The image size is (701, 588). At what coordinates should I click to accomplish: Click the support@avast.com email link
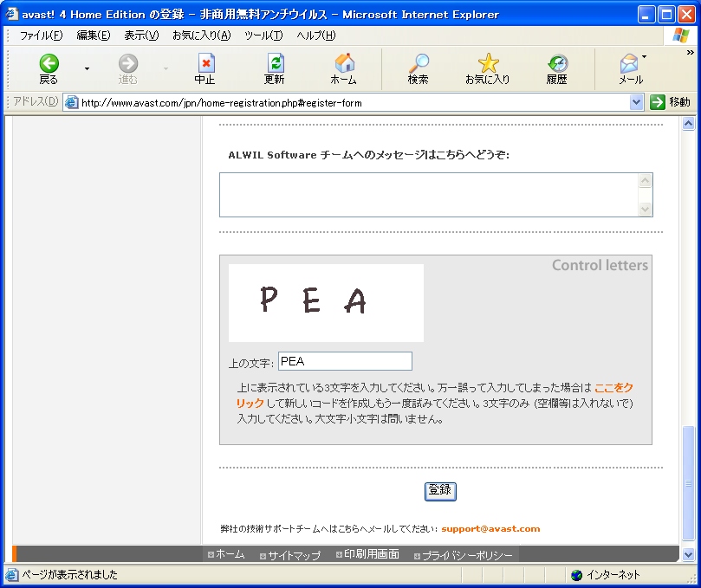(490, 528)
